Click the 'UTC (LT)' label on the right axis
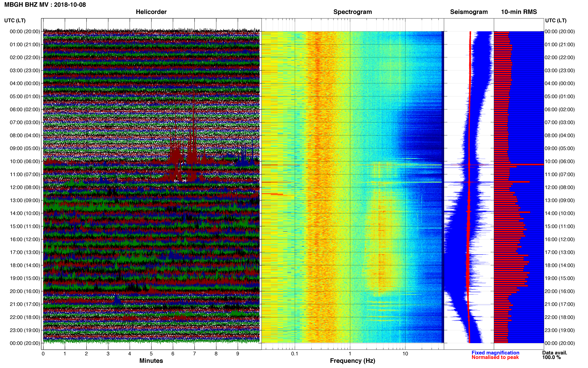Screen dimensions: 588x368 coord(556,20)
